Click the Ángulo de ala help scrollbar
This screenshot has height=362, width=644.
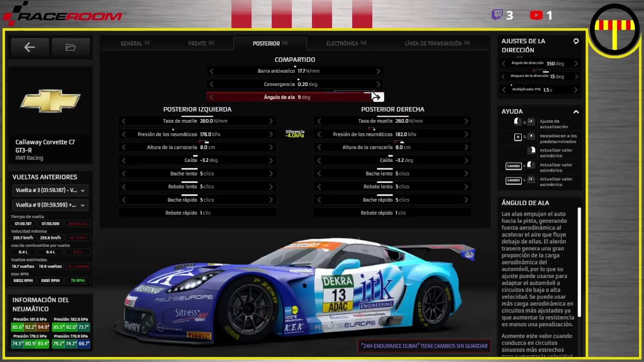tap(579, 262)
